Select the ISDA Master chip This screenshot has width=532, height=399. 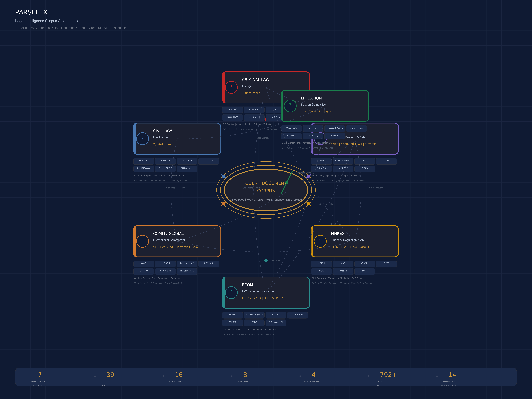coord(165,272)
